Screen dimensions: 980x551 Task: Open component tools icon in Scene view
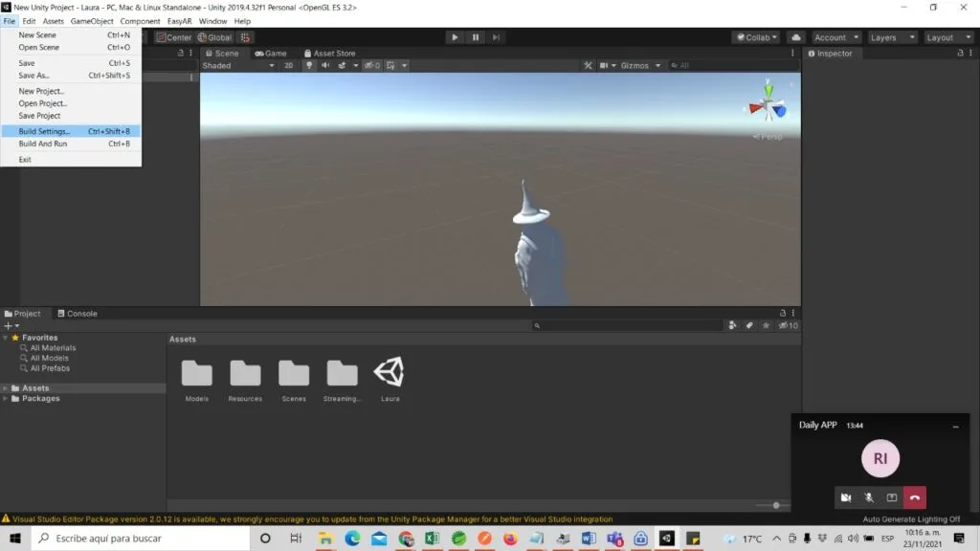pos(588,66)
